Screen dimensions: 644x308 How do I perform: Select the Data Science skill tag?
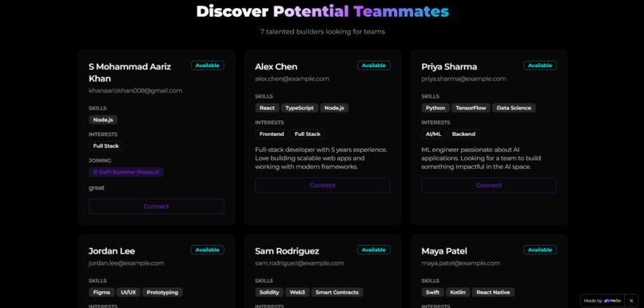(514, 108)
